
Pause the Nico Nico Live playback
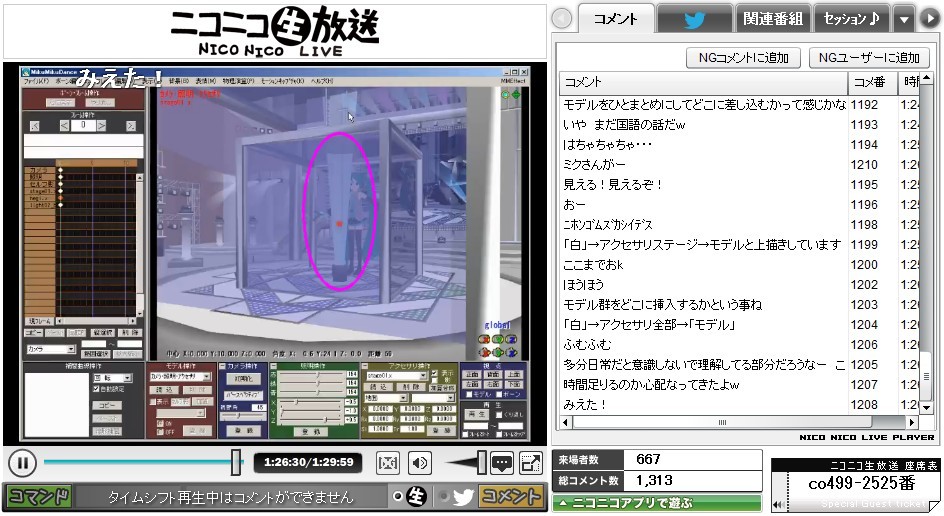pyautogui.click(x=23, y=463)
